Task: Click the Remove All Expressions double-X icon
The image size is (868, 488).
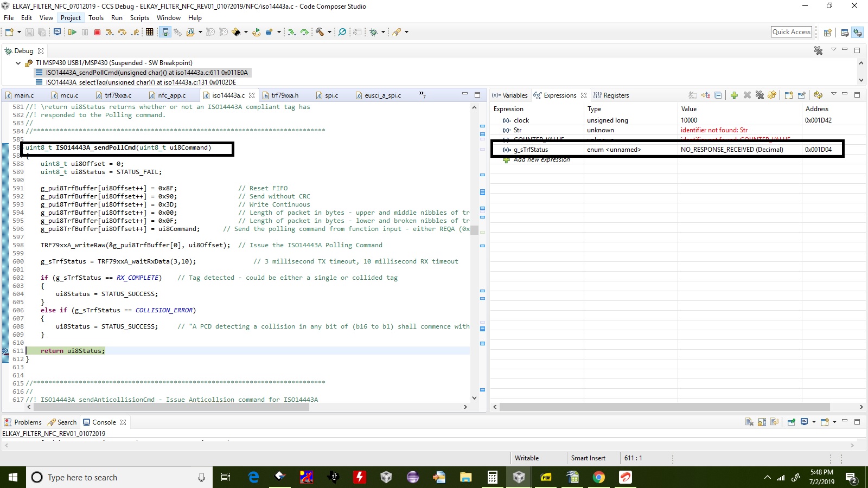Action: click(759, 95)
